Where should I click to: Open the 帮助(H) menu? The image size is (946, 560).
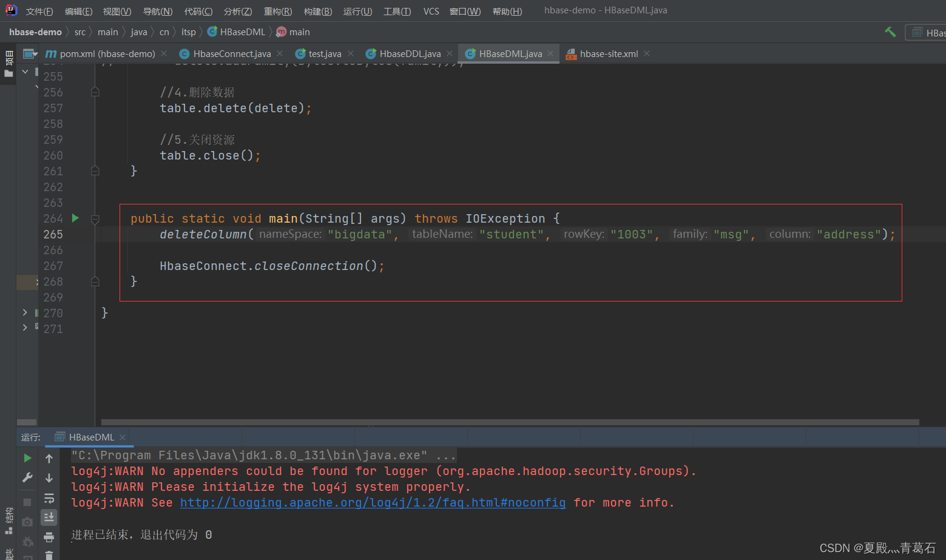pyautogui.click(x=507, y=12)
